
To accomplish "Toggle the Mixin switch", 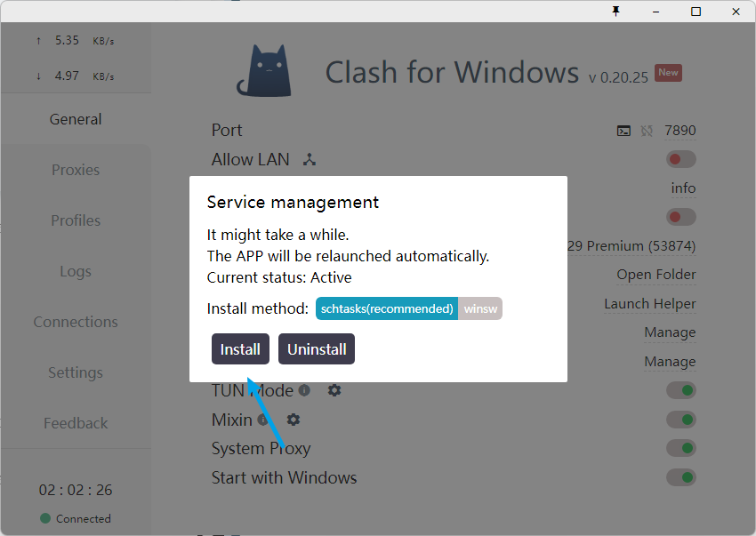I will tap(680, 420).
